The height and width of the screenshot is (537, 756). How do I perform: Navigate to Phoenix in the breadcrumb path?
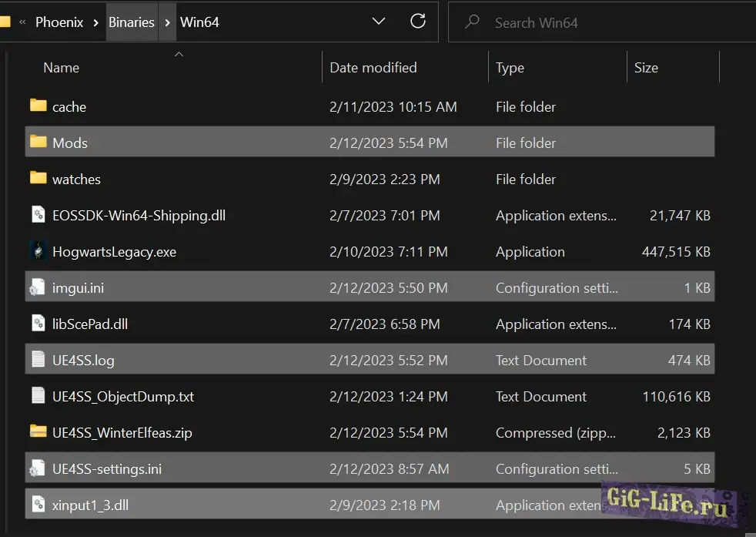pyautogui.click(x=61, y=22)
